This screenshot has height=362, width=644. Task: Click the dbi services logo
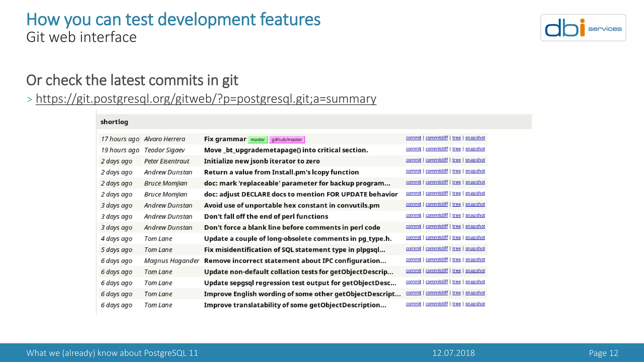[x=583, y=28]
